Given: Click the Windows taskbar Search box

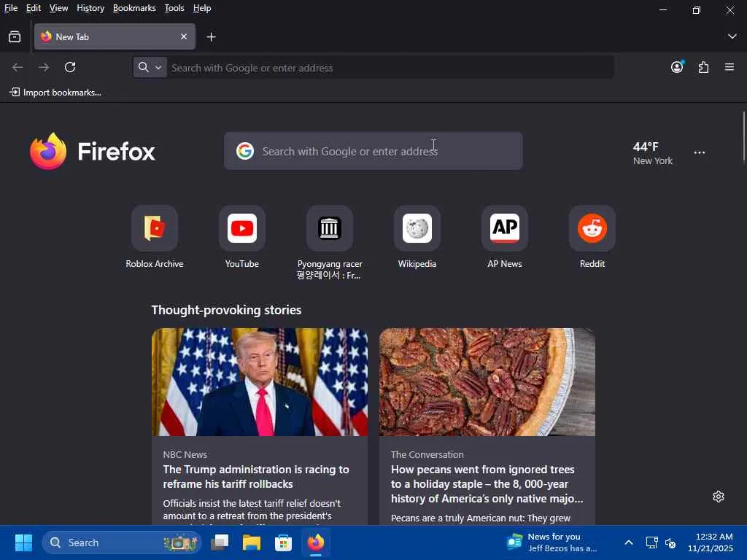Looking at the screenshot, I should pyautogui.click(x=122, y=542).
